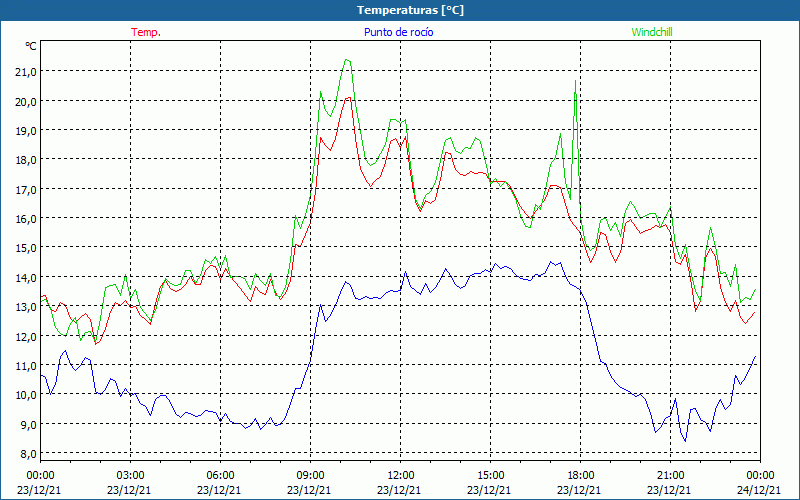Click the 15,0 y-axis value
The image size is (800, 500).
26,247
